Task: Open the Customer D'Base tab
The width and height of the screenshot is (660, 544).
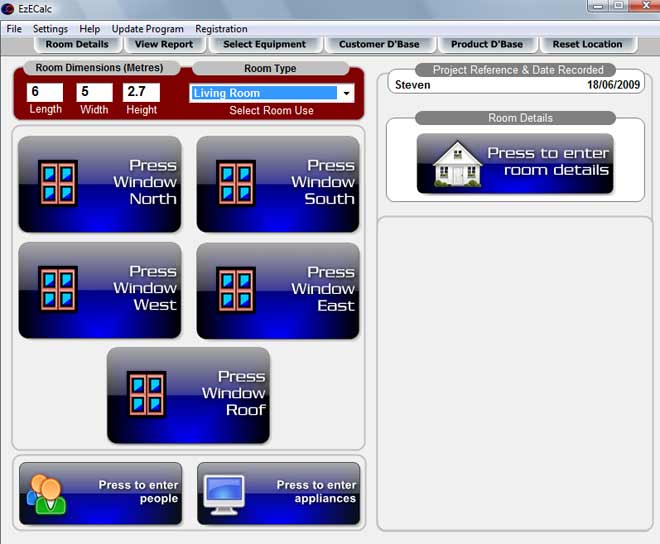Action: coord(379,44)
